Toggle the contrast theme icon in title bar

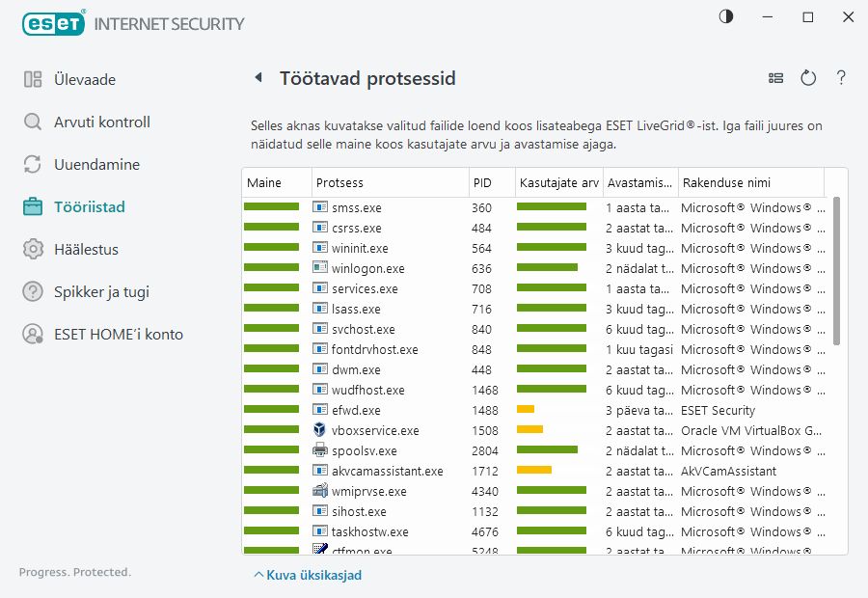pos(726,16)
